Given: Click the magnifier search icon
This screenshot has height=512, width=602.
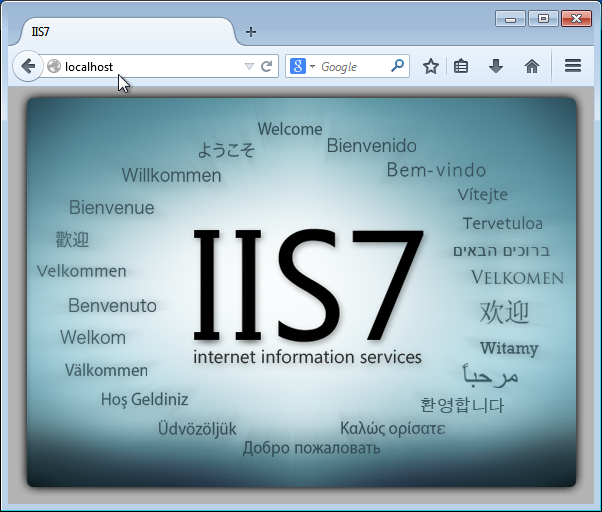Looking at the screenshot, I should pos(397,66).
